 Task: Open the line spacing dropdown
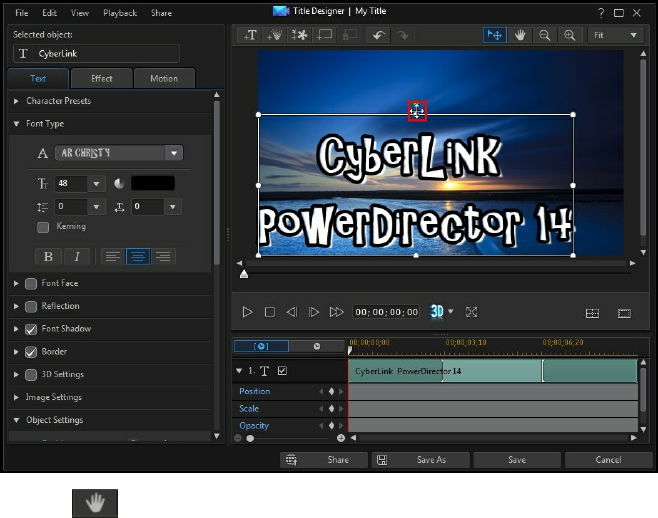click(97, 207)
